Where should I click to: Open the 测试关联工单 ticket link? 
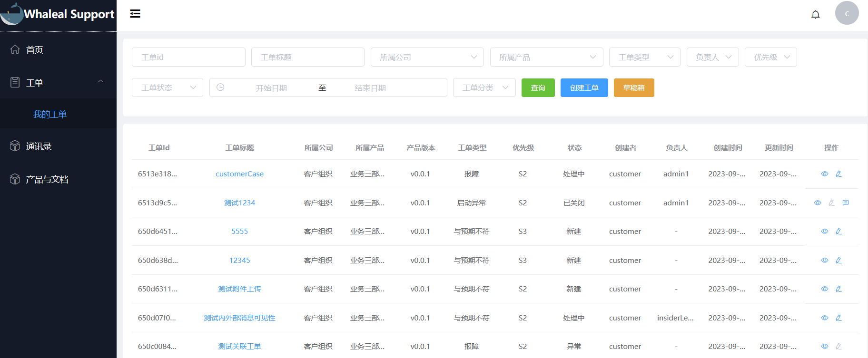[240, 347]
